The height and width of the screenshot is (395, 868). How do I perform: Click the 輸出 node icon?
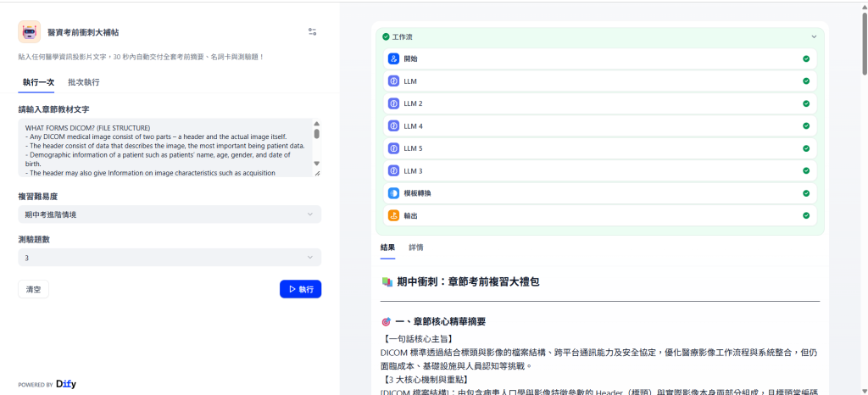point(393,216)
